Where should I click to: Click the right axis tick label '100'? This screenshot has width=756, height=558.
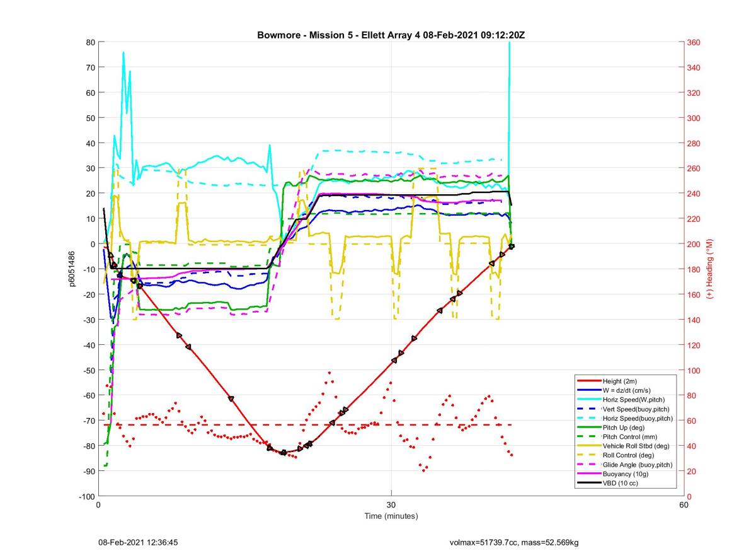click(693, 370)
